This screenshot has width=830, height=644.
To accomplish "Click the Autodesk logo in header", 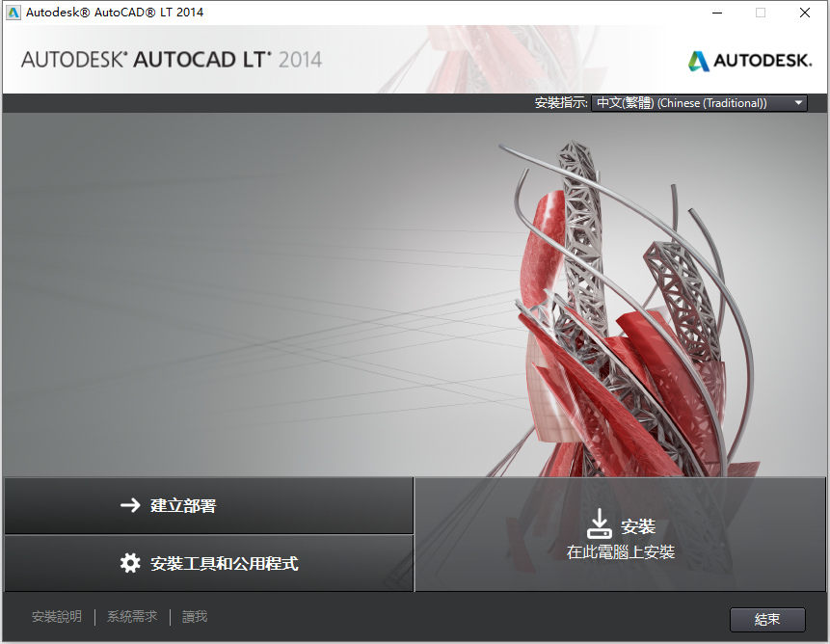I will (750, 61).
